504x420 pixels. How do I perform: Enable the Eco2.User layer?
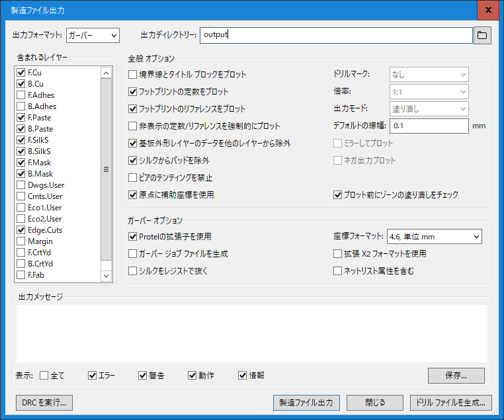(21, 219)
